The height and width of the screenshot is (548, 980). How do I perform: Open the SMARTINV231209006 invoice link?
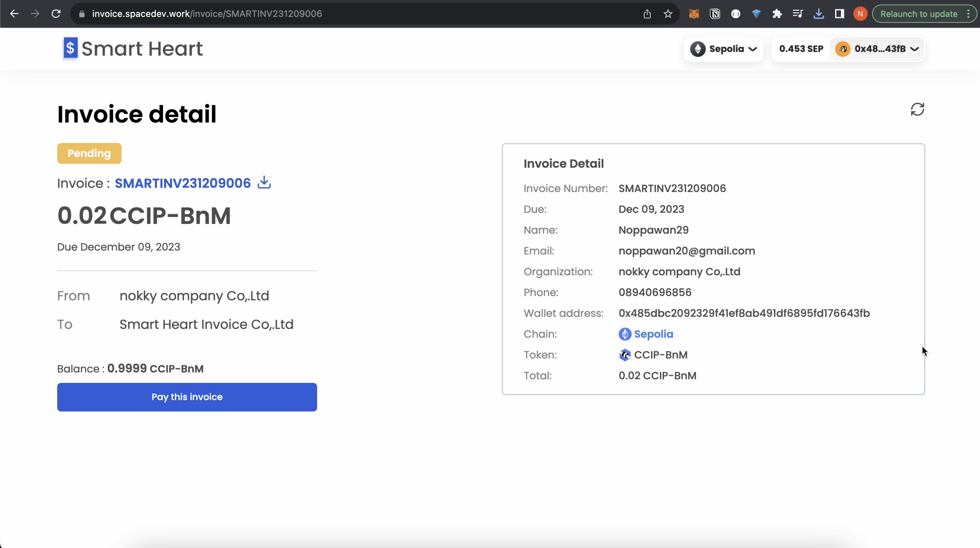[x=183, y=183]
